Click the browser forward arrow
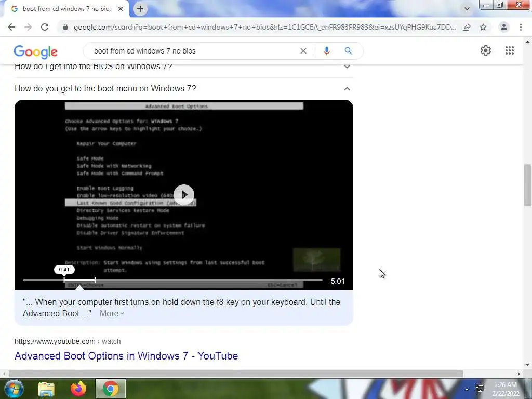Image resolution: width=532 pixels, height=399 pixels. (28, 27)
